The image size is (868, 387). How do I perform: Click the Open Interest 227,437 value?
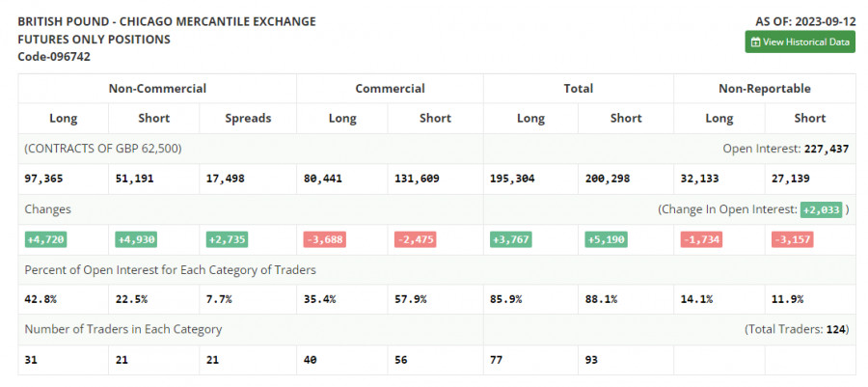(x=825, y=149)
